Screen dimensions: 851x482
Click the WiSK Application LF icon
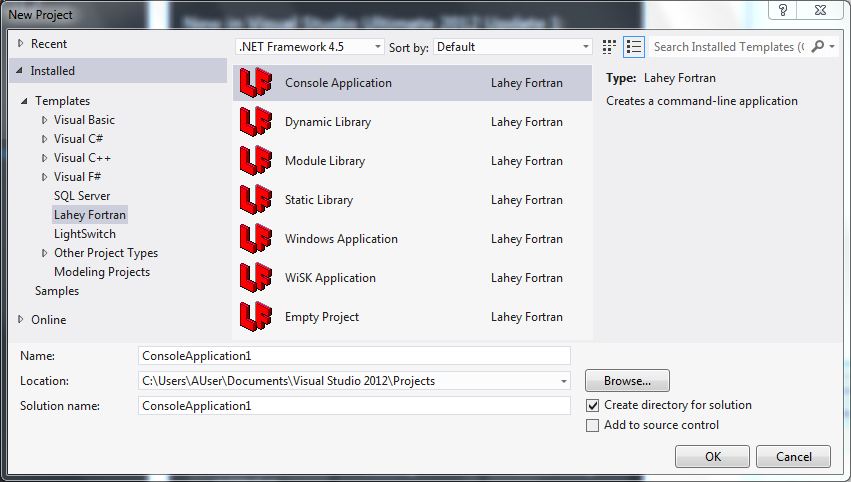(256, 278)
